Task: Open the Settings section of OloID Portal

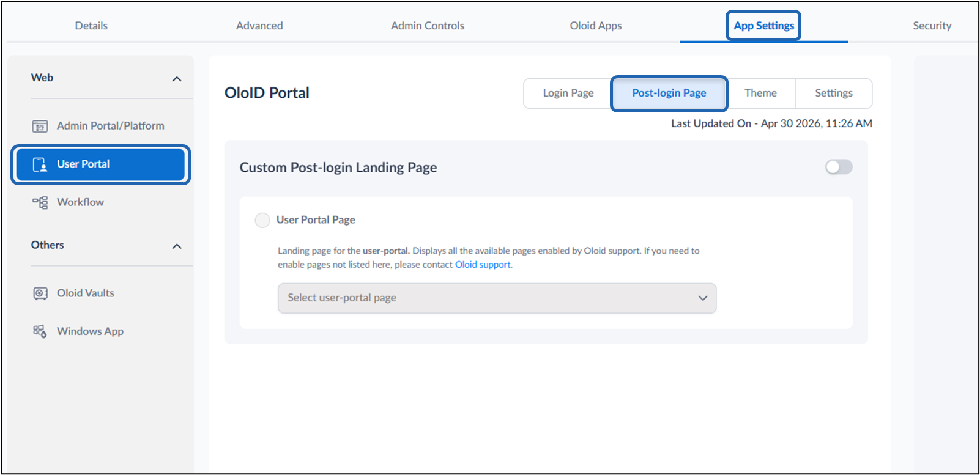Action: pos(834,93)
